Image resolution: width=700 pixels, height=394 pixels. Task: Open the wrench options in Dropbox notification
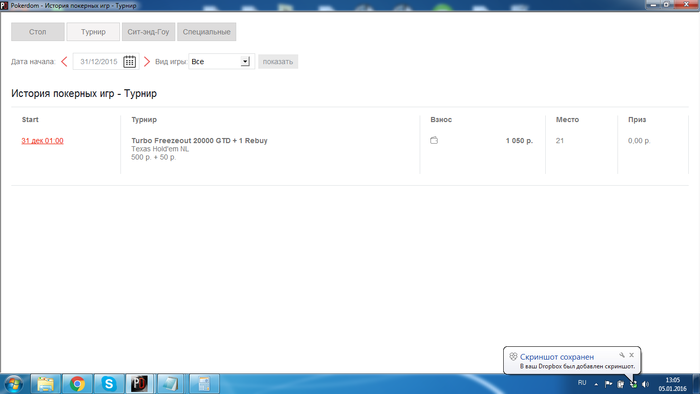(622, 355)
